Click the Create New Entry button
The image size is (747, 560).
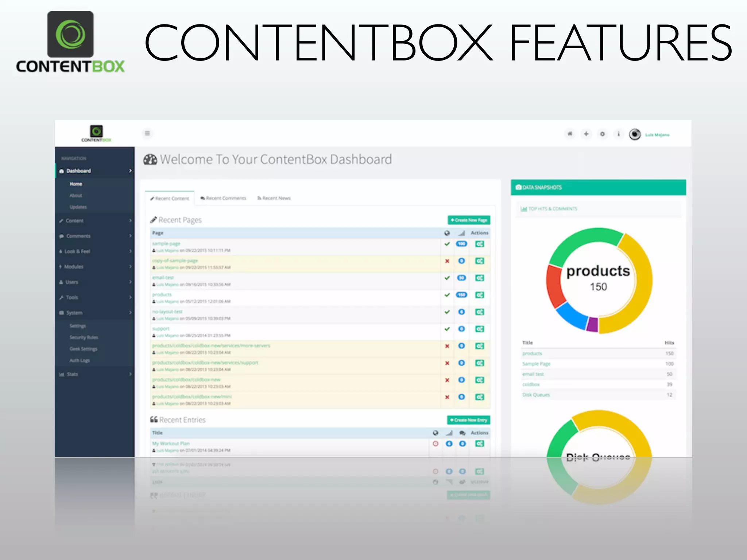(469, 420)
